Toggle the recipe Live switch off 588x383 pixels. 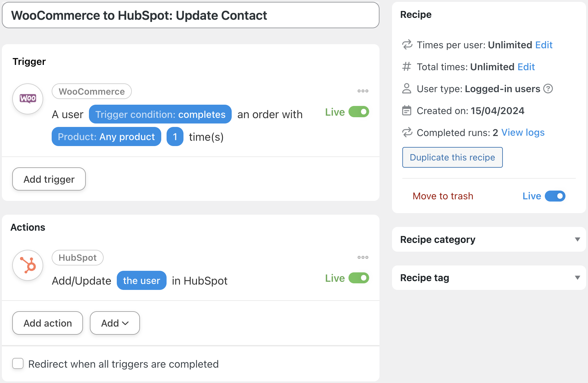(555, 196)
